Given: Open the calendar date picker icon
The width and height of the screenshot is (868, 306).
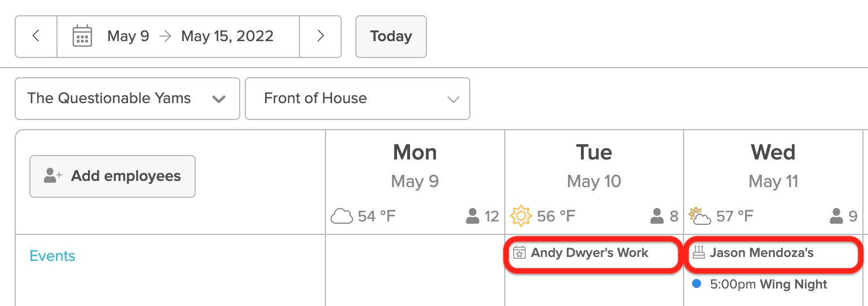Looking at the screenshot, I should pyautogui.click(x=82, y=36).
